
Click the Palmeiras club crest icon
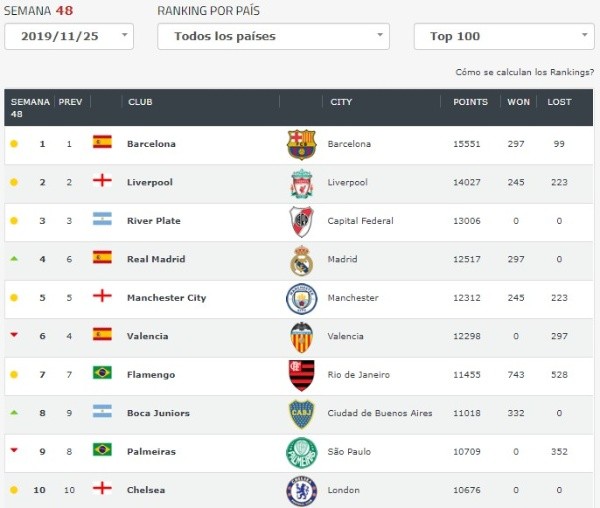click(x=301, y=452)
